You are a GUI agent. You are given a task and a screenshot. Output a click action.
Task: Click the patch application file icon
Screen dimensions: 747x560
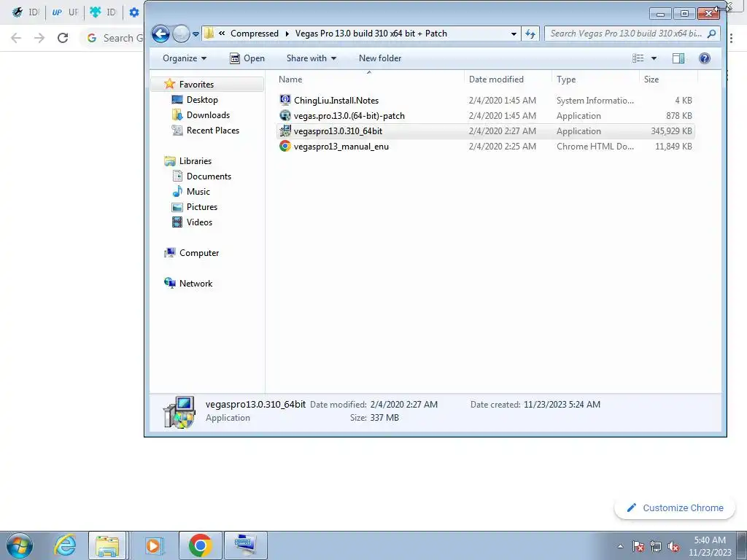tap(285, 115)
